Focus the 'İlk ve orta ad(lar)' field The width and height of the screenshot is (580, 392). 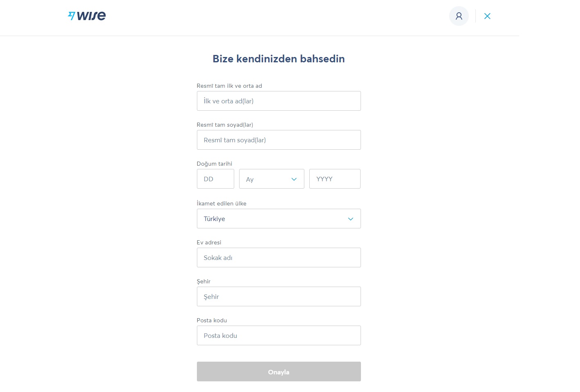tap(279, 101)
